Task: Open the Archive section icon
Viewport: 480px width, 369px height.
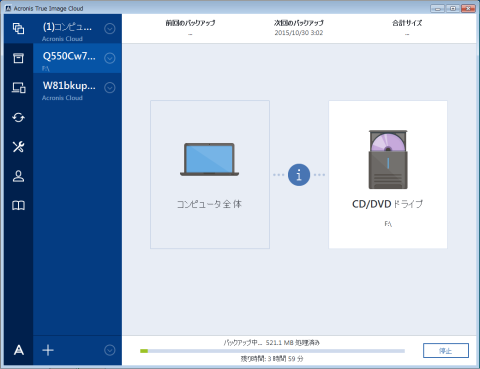Action: (18, 58)
